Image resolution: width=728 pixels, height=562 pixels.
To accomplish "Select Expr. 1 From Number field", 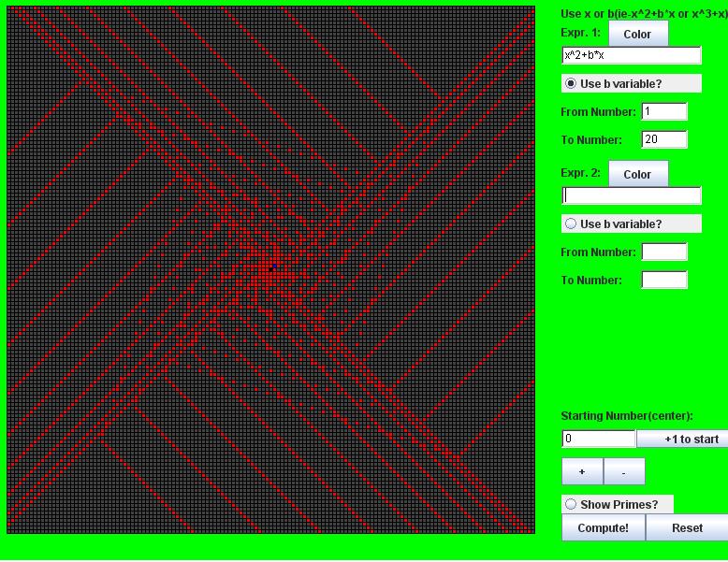I will [664, 111].
